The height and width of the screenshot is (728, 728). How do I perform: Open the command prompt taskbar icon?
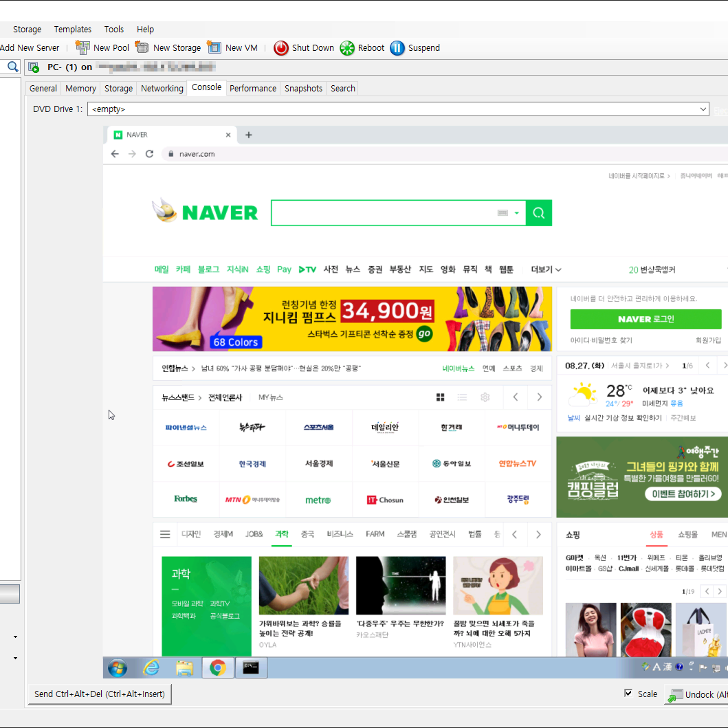[x=251, y=668]
